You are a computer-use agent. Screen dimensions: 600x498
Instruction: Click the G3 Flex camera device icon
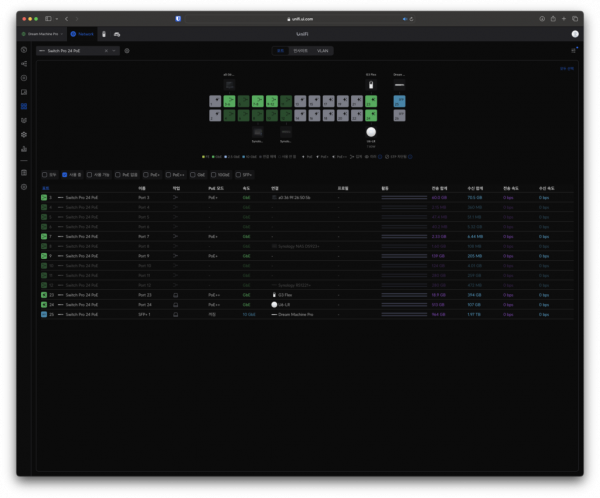[x=371, y=84]
